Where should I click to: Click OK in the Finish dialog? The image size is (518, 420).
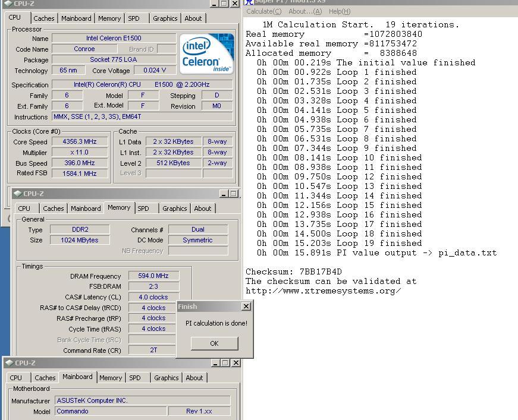(x=215, y=343)
